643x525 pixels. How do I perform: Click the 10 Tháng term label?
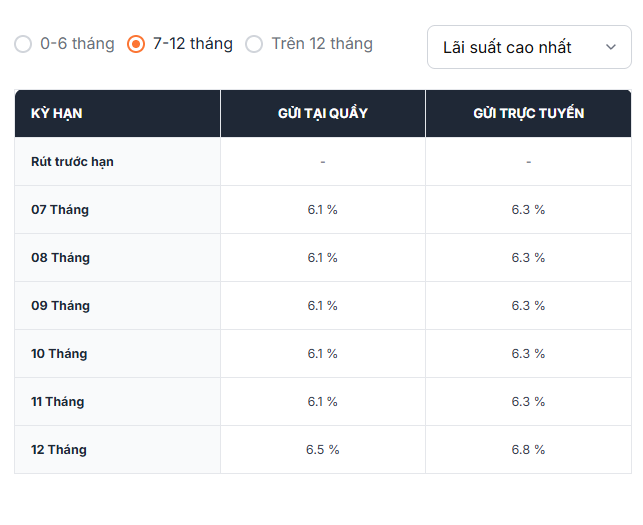[59, 354]
